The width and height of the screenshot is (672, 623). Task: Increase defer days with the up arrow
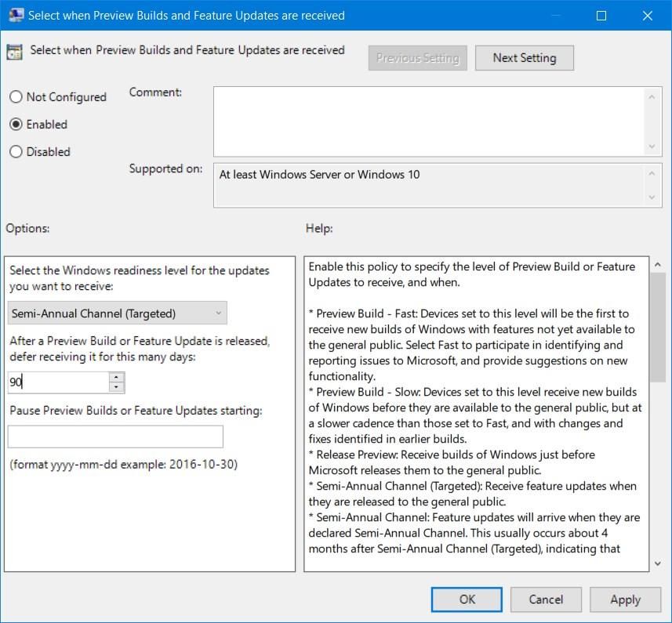117,378
